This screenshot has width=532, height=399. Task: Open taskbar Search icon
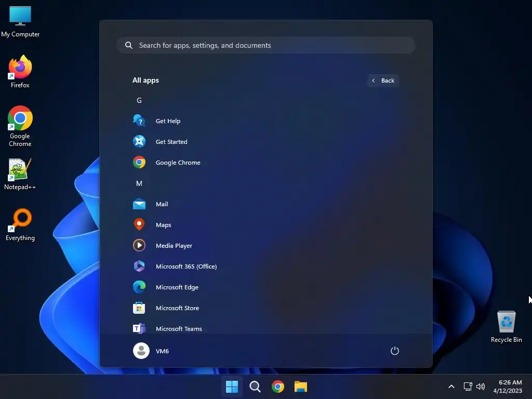tap(255, 387)
